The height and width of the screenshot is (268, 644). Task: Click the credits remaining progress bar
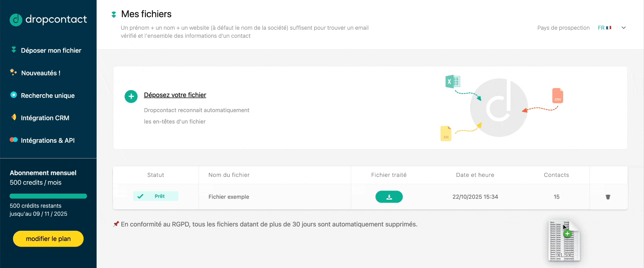[x=48, y=196]
